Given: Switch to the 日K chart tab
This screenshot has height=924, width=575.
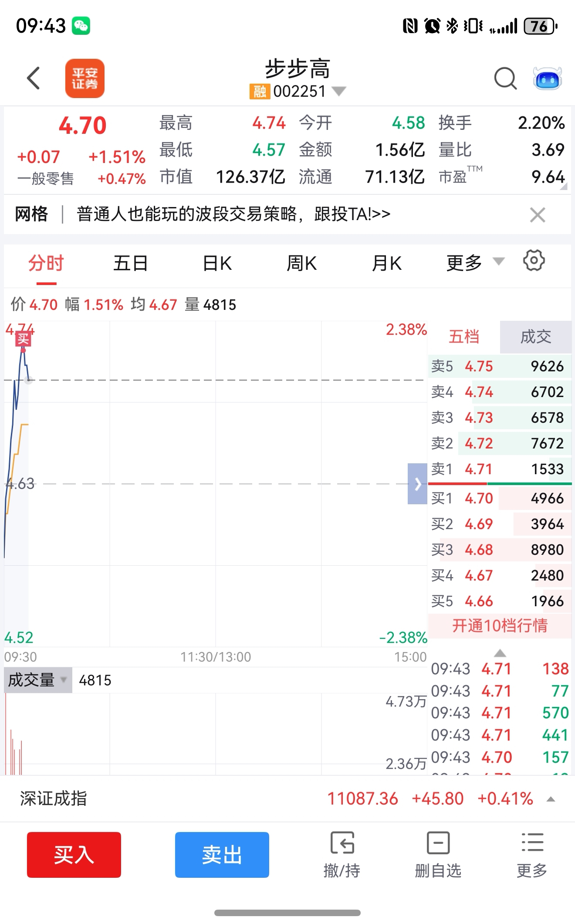Looking at the screenshot, I should pyautogui.click(x=217, y=263).
